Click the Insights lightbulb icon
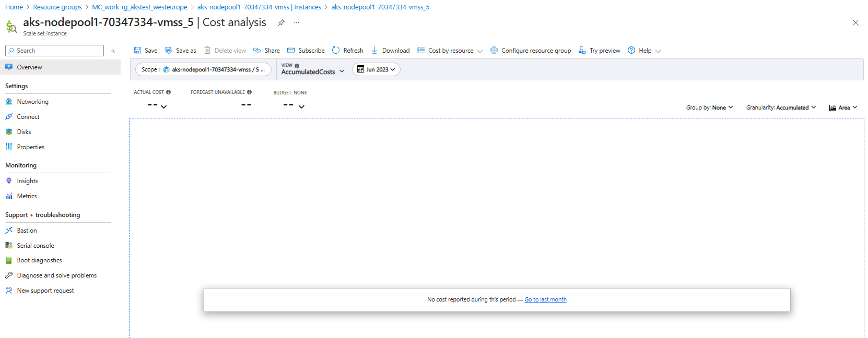Viewport: 868px width, 338px height. coord(9,181)
